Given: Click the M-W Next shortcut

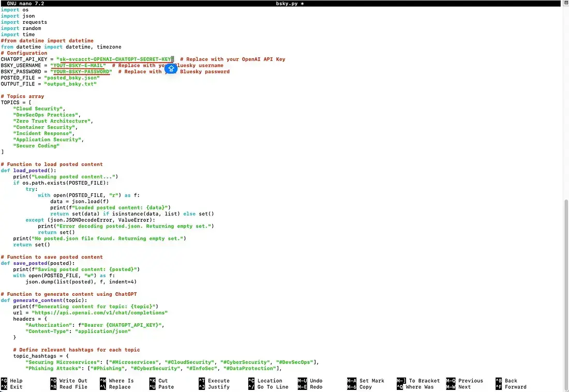Looking at the screenshot, I should pyautogui.click(x=459, y=387).
